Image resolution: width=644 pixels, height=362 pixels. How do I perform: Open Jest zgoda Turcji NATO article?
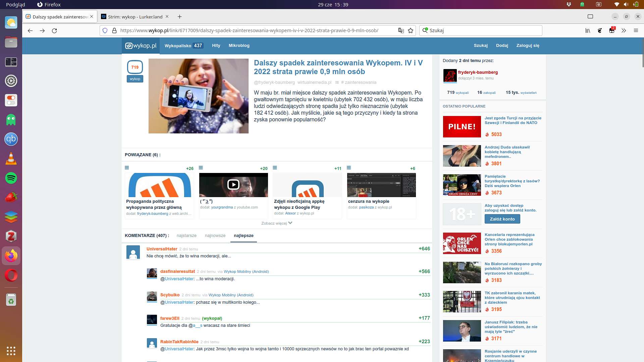pyautogui.click(x=513, y=120)
